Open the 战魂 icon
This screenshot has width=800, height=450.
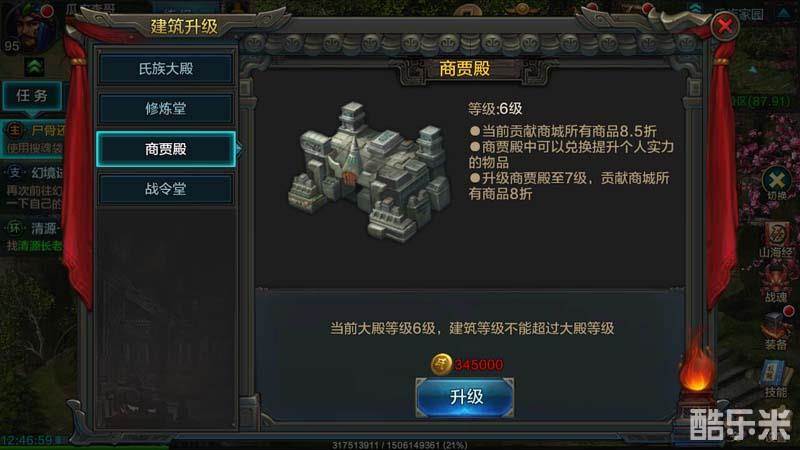coord(776,284)
